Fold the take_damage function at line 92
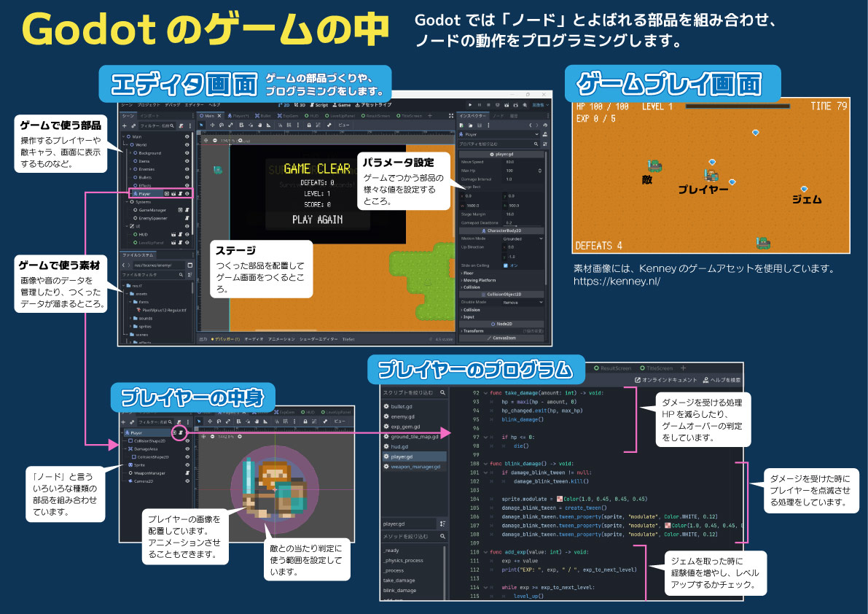Image resolution: width=868 pixels, height=614 pixels. [485, 393]
